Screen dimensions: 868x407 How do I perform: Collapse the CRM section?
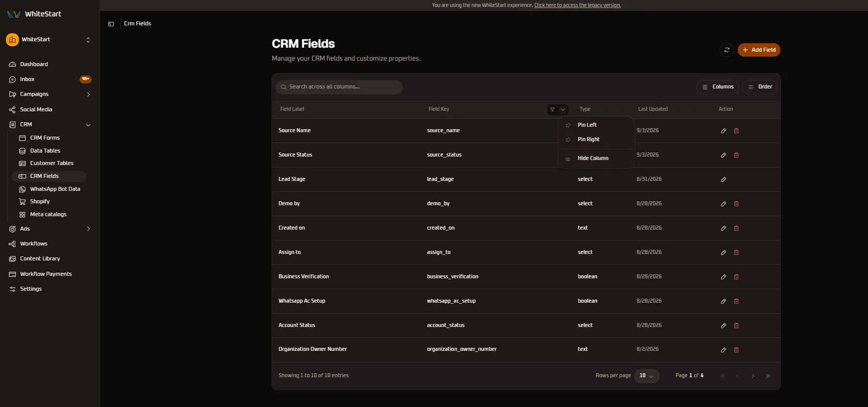[50, 125]
